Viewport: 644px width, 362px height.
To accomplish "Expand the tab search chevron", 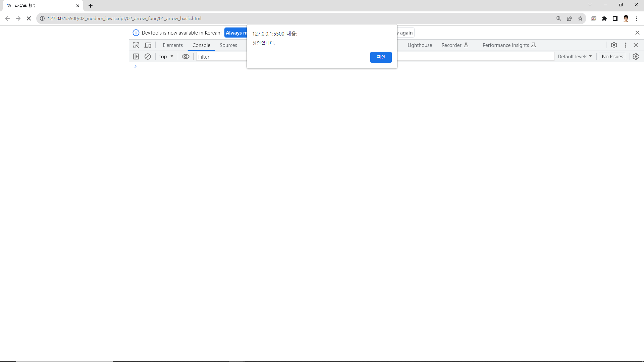I will coord(590,5).
